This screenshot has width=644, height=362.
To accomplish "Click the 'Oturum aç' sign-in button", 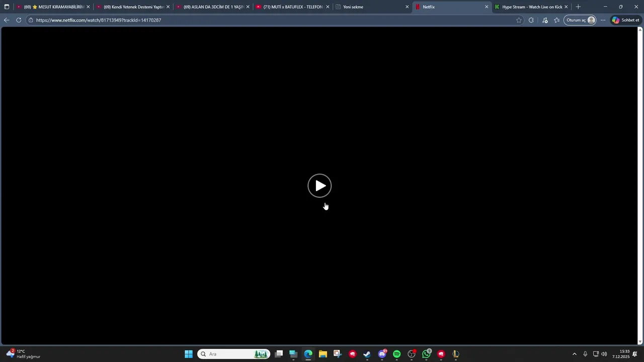I will coord(580,20).
